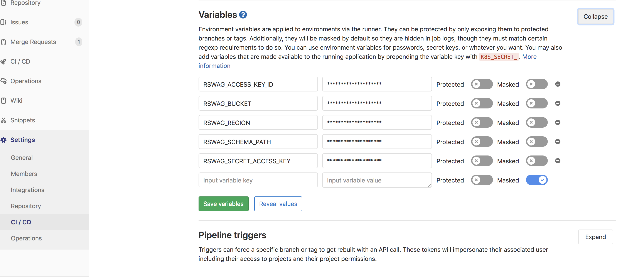
Task: Click the CI / CD rocket icon
Action: pyautogui.click(x=3, y=61)
